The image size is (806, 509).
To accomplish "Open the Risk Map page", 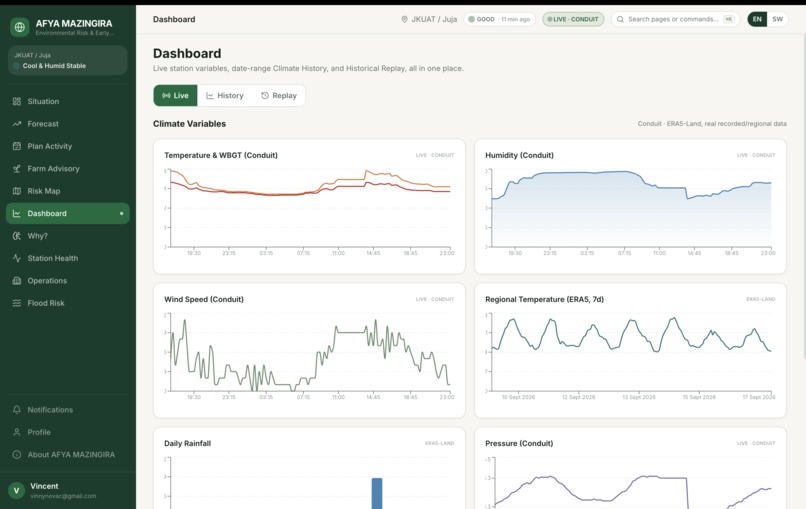I will pos(67,191).
